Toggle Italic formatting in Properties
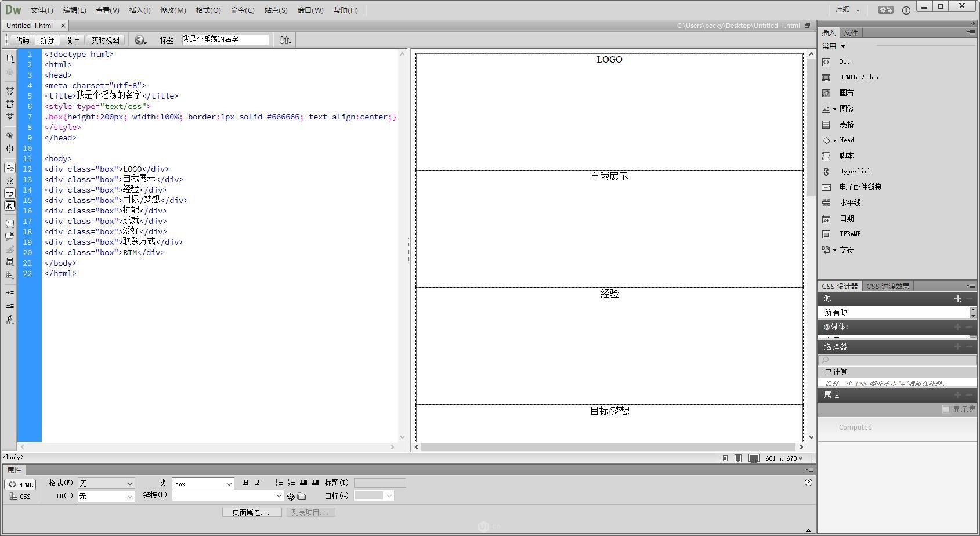Image resolution: width=980 pixels, height=536 pixels. click(258, 483)
